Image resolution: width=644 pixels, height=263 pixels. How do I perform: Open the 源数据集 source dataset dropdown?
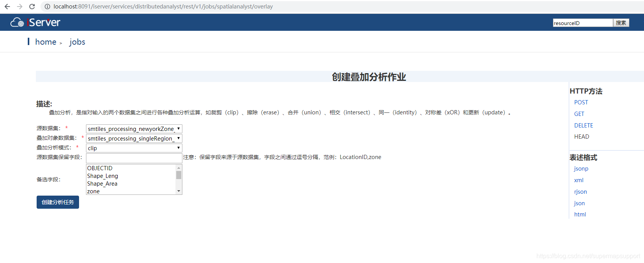coord(134,129)
